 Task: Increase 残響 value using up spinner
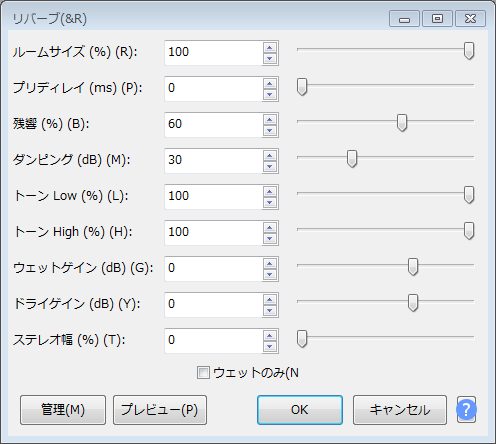pyautogui.click(x=270, y=120)
